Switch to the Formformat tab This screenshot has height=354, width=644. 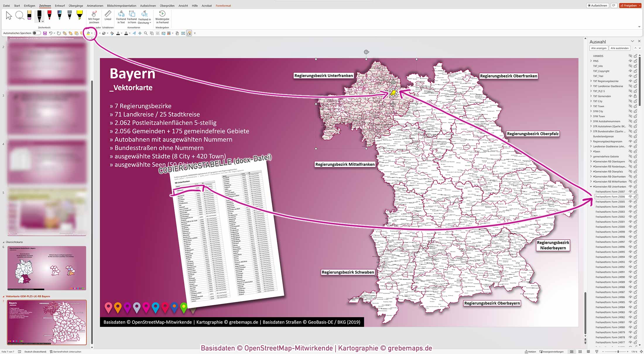click(x=223, y=6)
